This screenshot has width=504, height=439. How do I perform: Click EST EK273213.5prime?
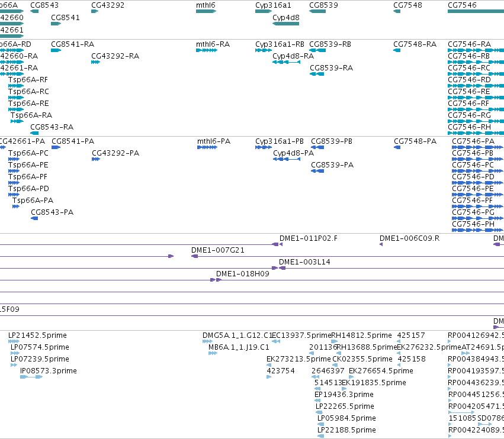pos(298,359)
